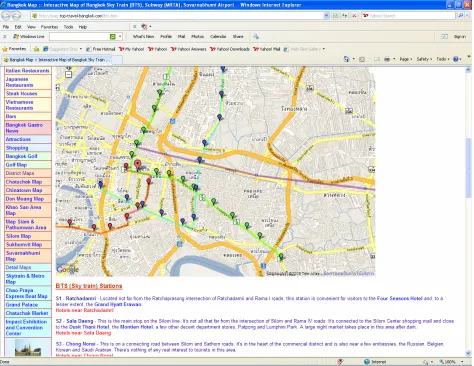
Task: Click in the browser address bar
Action: [177, 16]
